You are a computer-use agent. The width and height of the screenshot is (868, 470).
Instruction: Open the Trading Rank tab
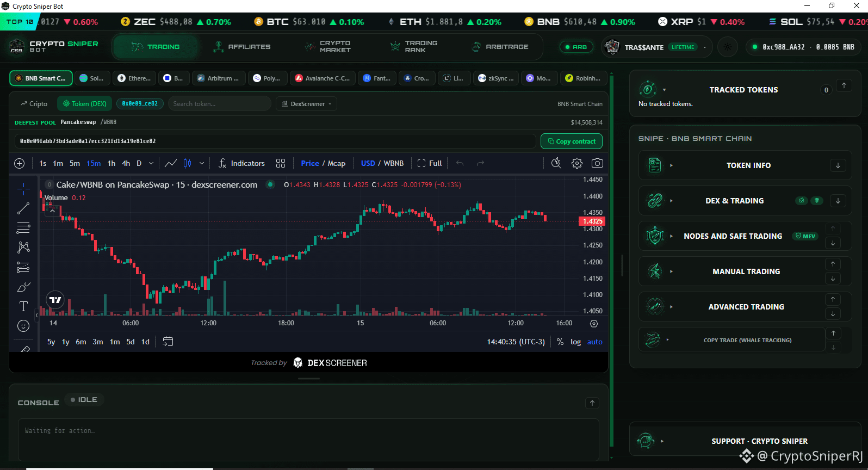pos(414,47)
